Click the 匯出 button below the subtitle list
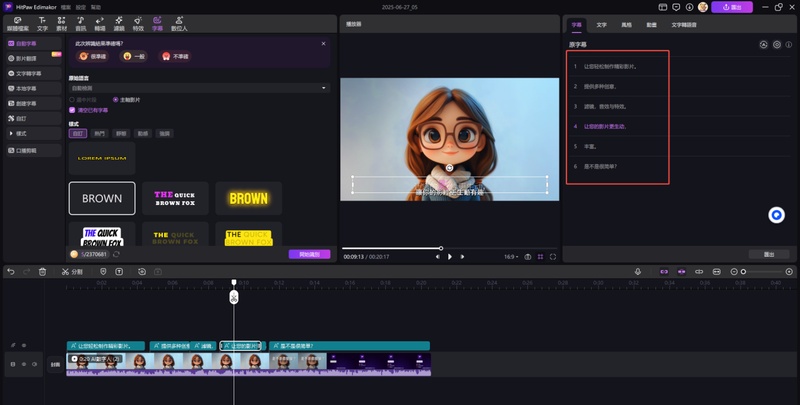The width and height of the screenshot is (800, 405). pos(768,254)
